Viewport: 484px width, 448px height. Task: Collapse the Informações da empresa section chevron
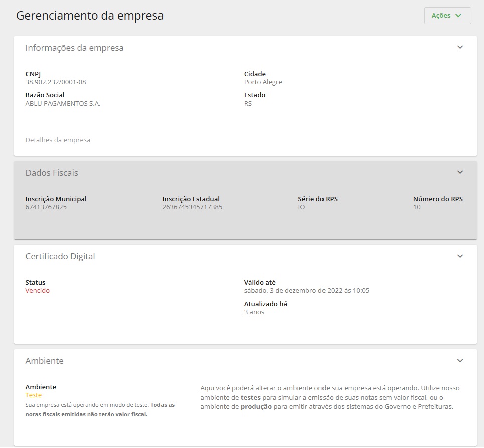(x=460, y=47)
